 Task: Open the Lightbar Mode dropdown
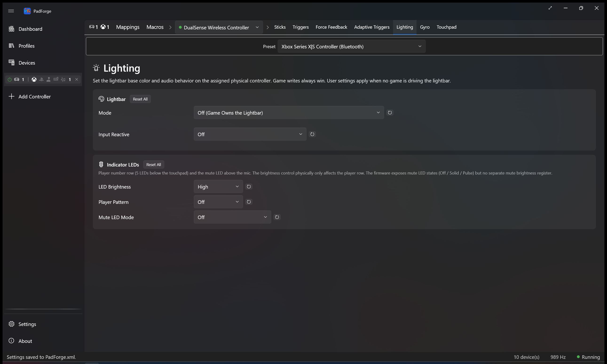pos(289,112)
